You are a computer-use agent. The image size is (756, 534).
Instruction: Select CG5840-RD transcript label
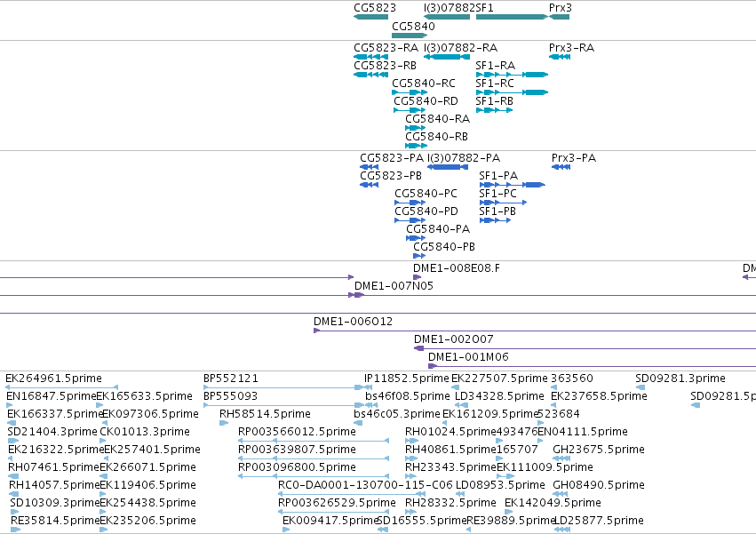point(426,101)
